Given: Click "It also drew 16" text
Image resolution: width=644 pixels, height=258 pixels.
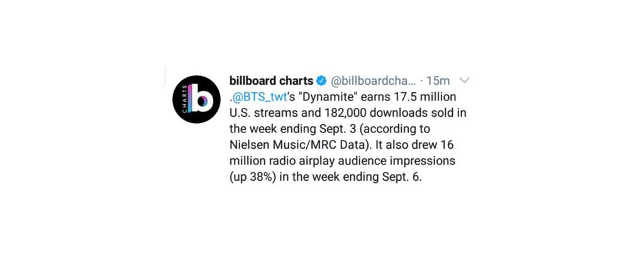Looking at the screenshot, I should [425, 145].
